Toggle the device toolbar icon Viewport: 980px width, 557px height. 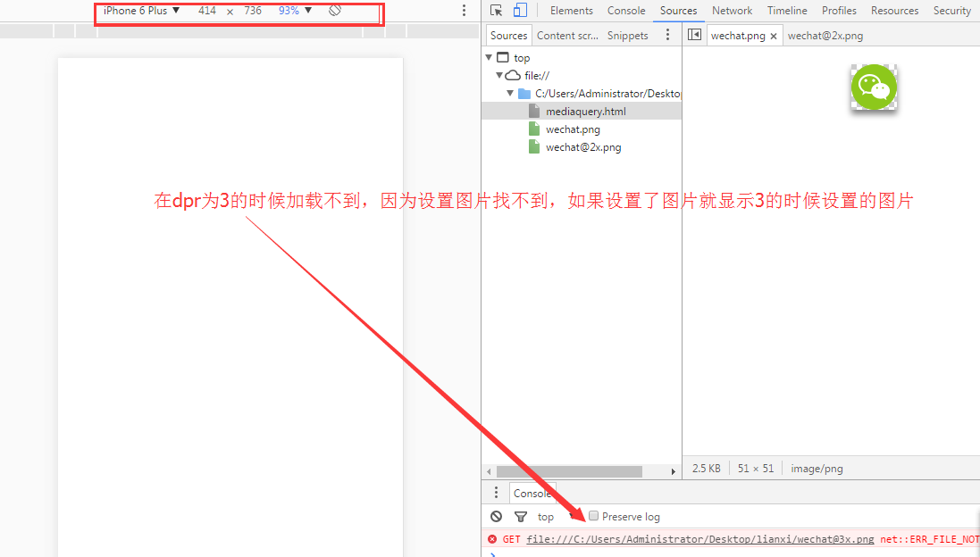tap(520, 10)
